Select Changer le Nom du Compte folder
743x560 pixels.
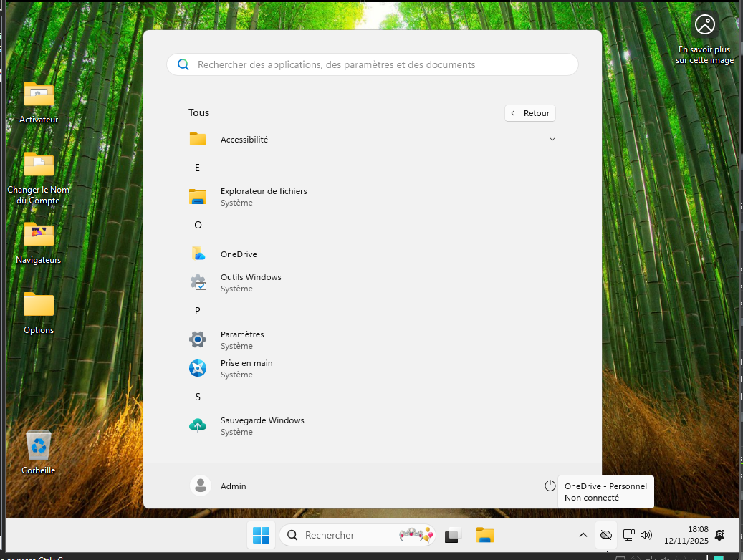pos(39,178)
